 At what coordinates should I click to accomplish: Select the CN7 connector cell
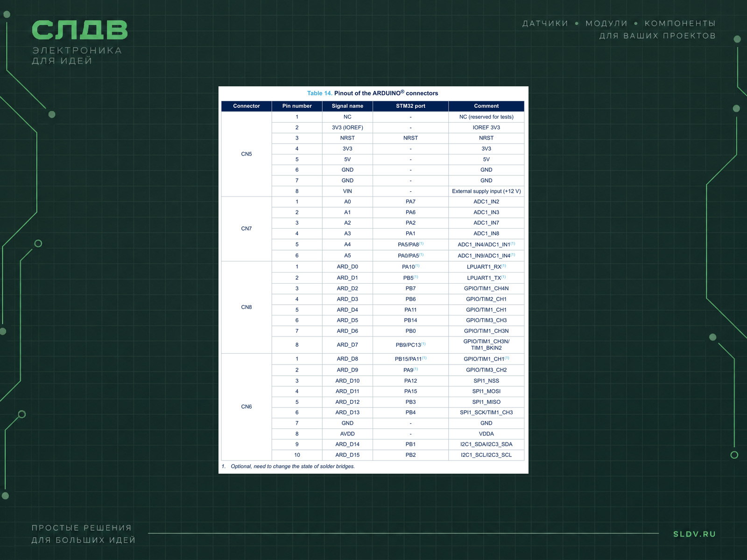coord(247,229)
